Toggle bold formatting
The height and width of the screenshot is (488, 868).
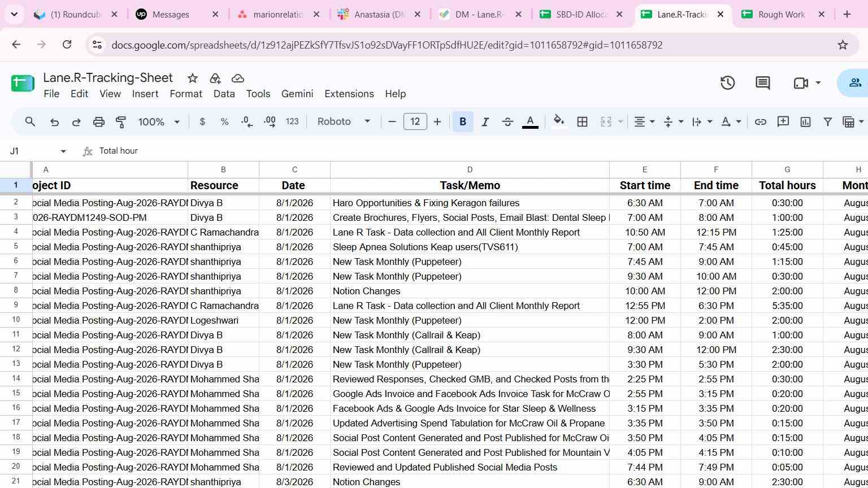tap(463, 122)
